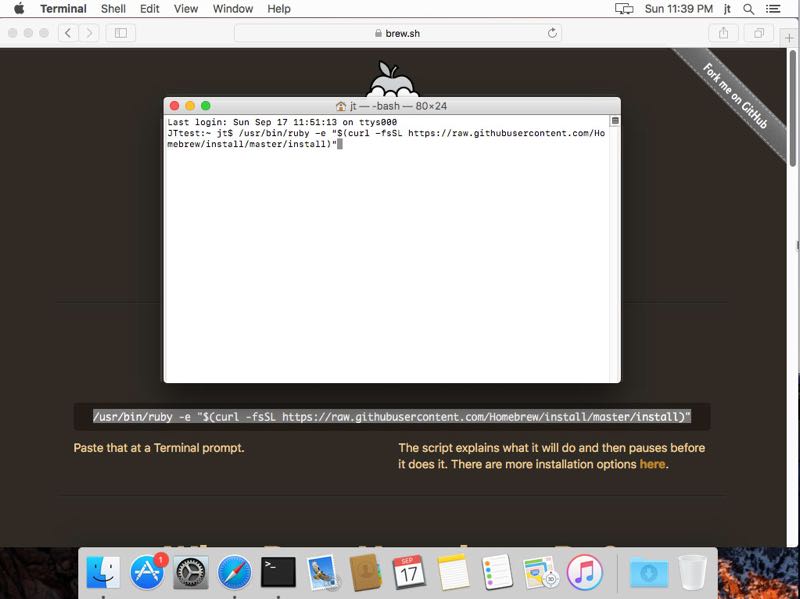Go forward in Safari
The image size is (800, 599).
click(x=89, y=33)
